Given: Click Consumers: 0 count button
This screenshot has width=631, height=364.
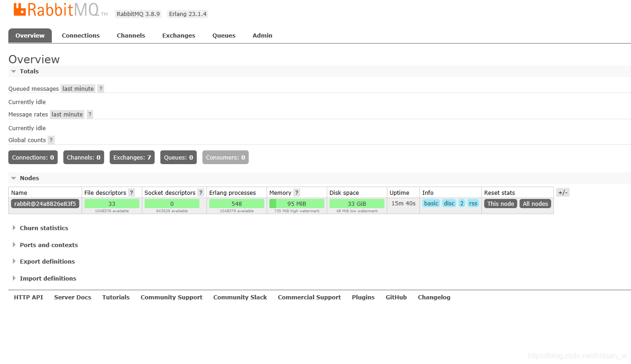Looking at the screenshot, I should (x=225, y=158).
